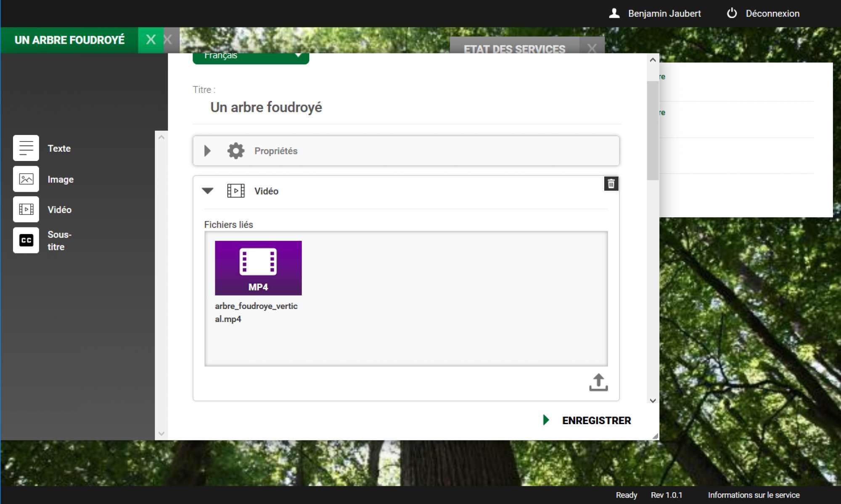Collapse the Vidéo section
This screenshot has width=841, height=504.
click(208, 191)
